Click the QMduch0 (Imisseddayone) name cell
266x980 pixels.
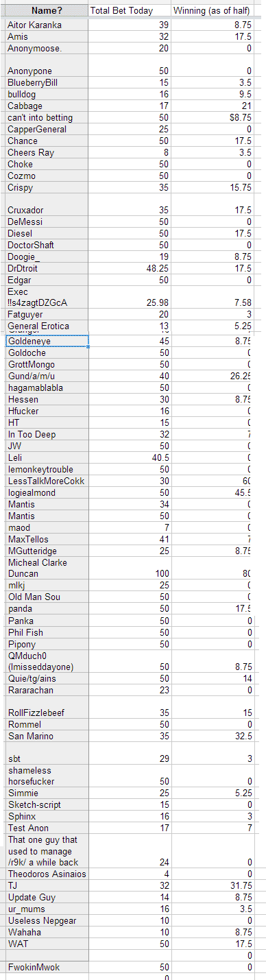pyautogui.click(x=47, y=661)
